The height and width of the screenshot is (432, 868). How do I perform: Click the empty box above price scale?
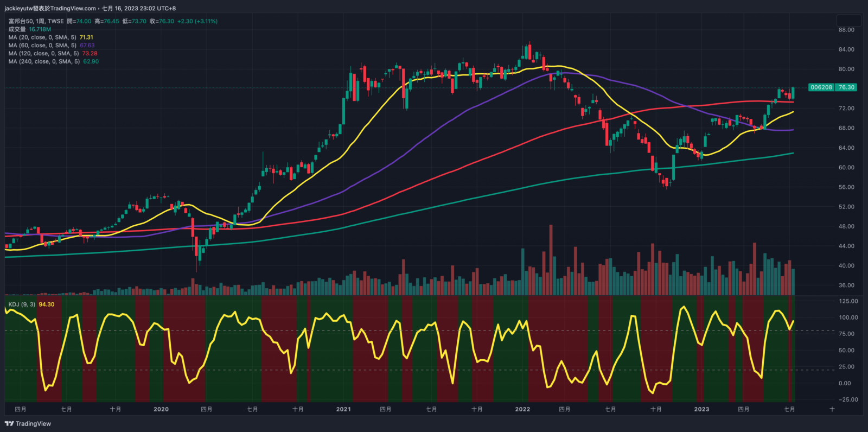[849, 21]
